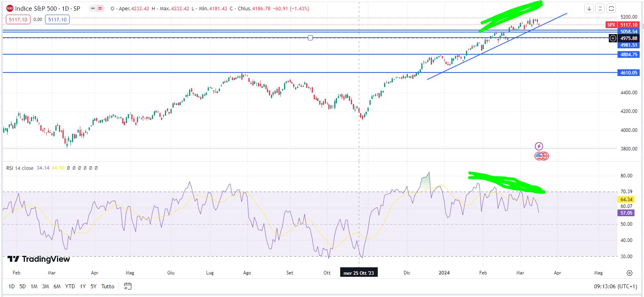Click the blue 5117.10 buy price button
The width and height of the screenshot is (644, 297).
tap(57, 19)
